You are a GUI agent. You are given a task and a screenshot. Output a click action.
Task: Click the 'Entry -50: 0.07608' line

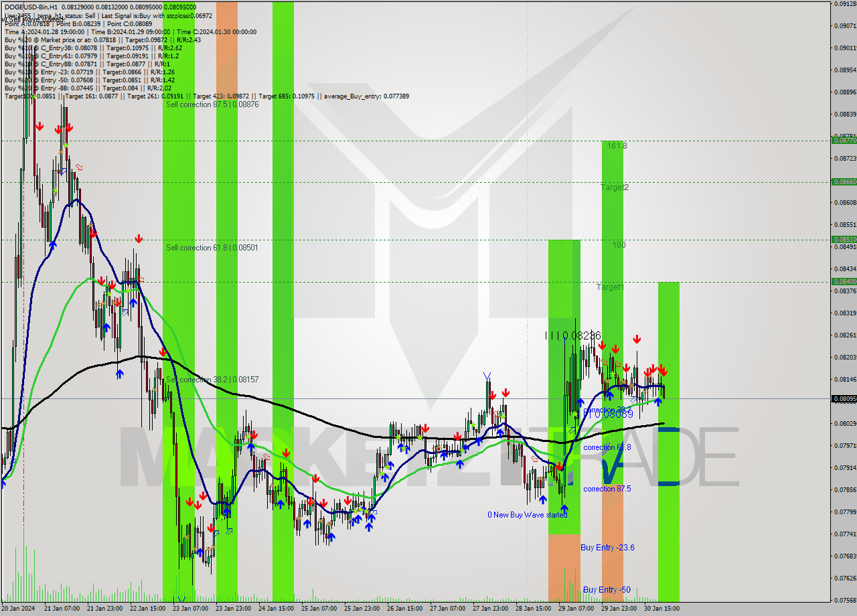(89, 80)
